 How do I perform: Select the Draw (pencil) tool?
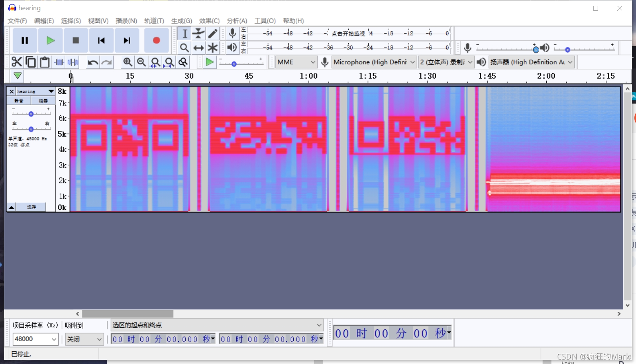[213, 34]
